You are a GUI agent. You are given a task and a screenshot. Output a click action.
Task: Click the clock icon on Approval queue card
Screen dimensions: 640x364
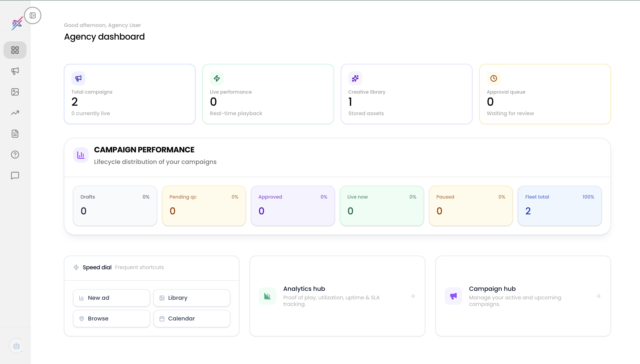493,79
